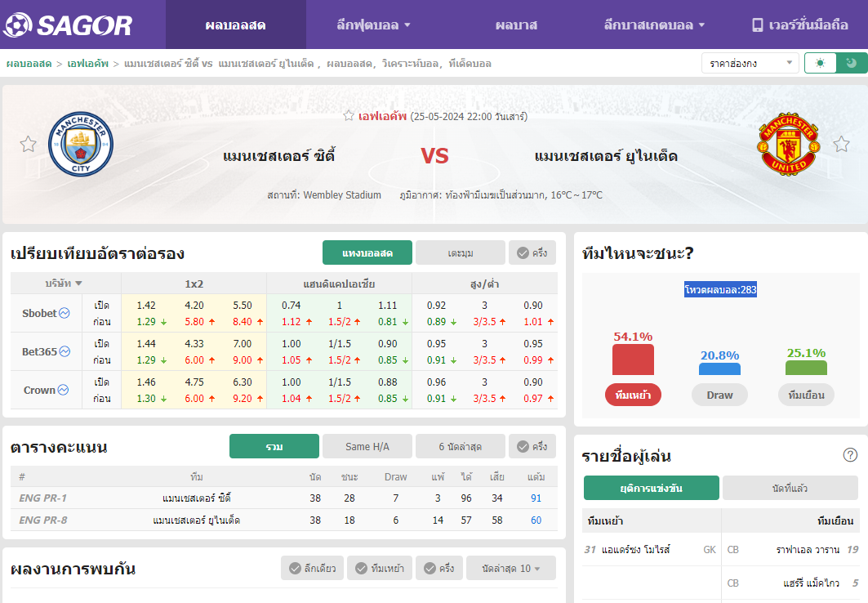Image resolution: width=868 pixels, height=603 pixels.
Task: Favorite Manchester United with star icon
Action: [x=841, y=145]
